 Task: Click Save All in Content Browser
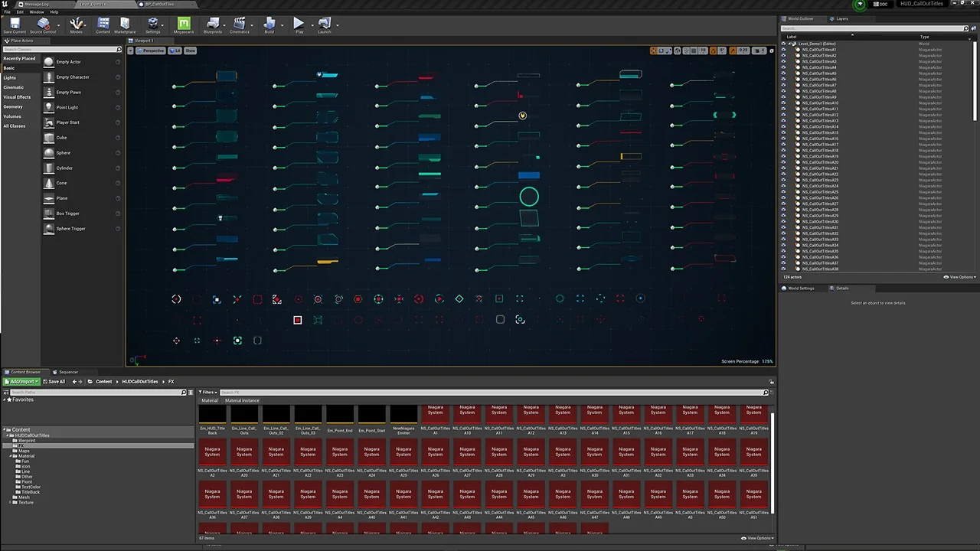(54, 381)
